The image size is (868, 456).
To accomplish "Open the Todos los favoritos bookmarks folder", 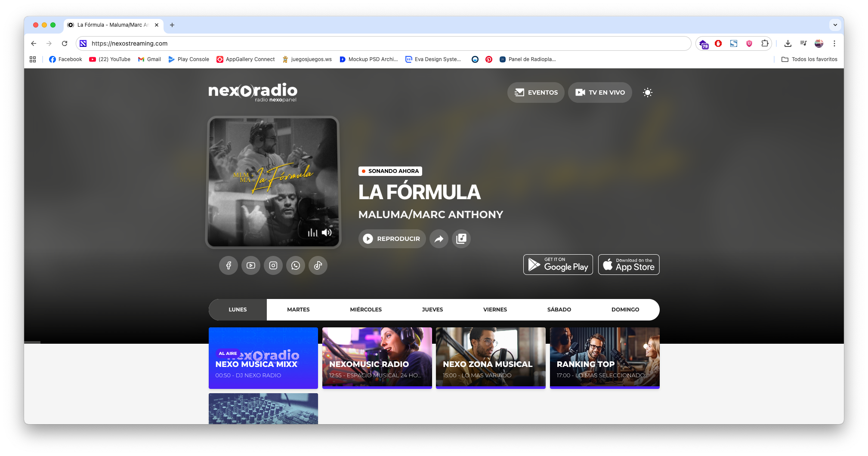I will point(809,59).
